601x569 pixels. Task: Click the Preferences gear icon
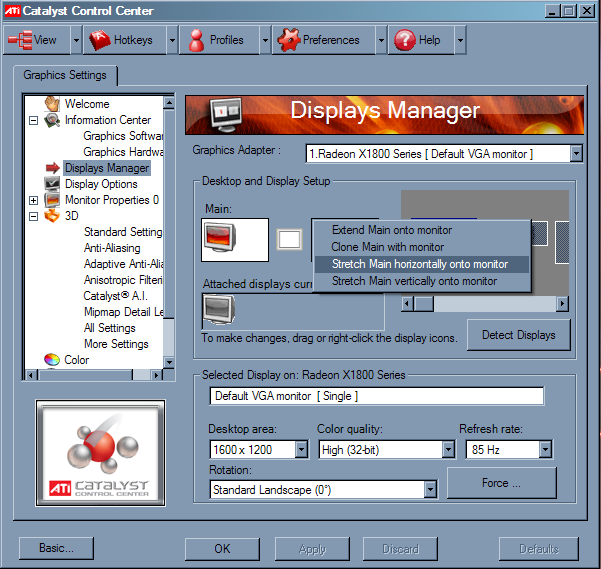point(289,40)
